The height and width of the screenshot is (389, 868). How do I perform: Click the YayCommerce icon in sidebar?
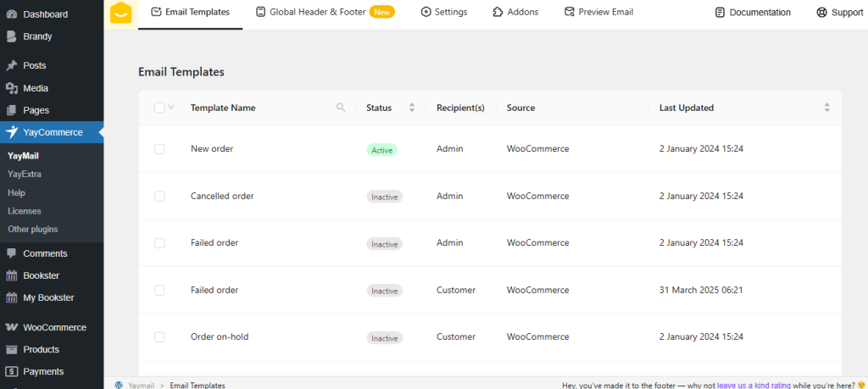tap(11, 132)
